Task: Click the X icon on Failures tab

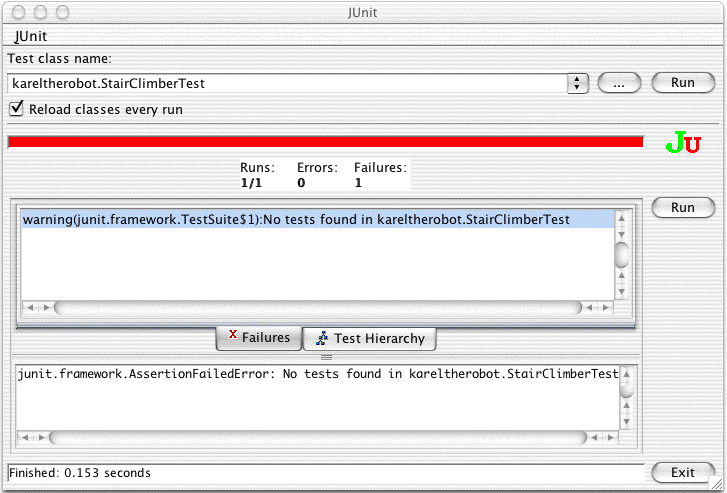Action: 232,337
